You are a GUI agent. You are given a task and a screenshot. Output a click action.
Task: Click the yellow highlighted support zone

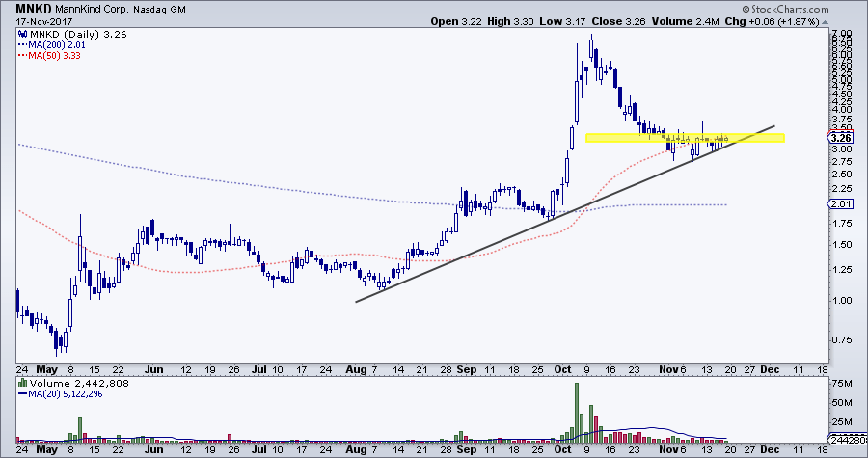(x=685, y=138)
